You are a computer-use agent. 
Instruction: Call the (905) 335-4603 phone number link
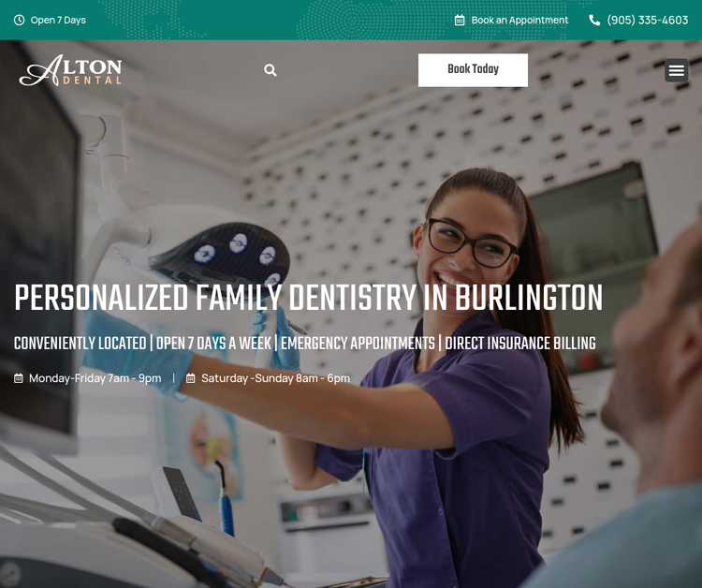(x=647, y=20)
